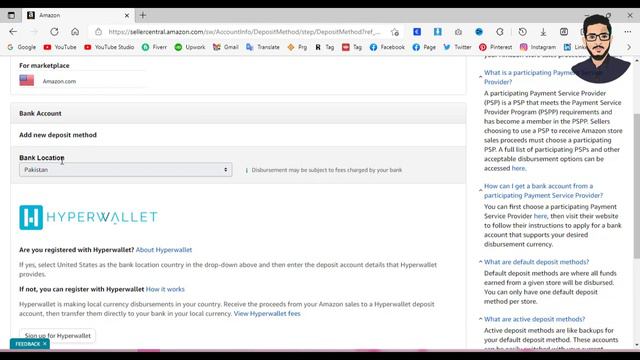Collapse 'How can I get a bank account' question

(x=480, y=190)
